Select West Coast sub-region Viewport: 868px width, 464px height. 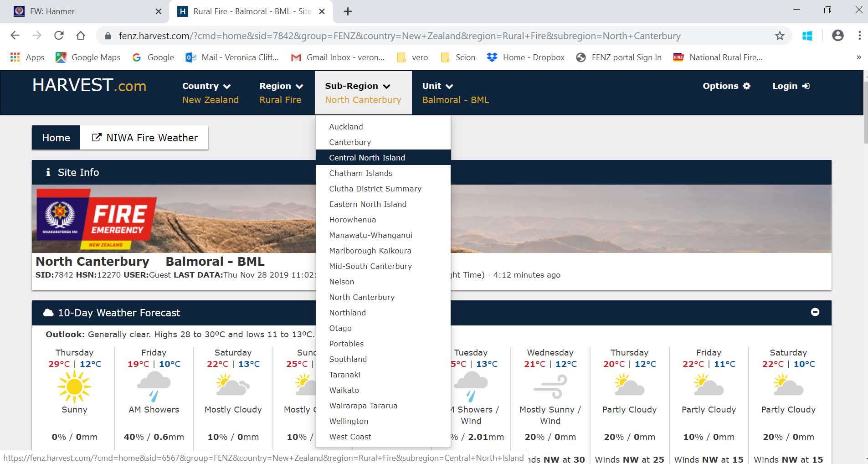[350, 437]
